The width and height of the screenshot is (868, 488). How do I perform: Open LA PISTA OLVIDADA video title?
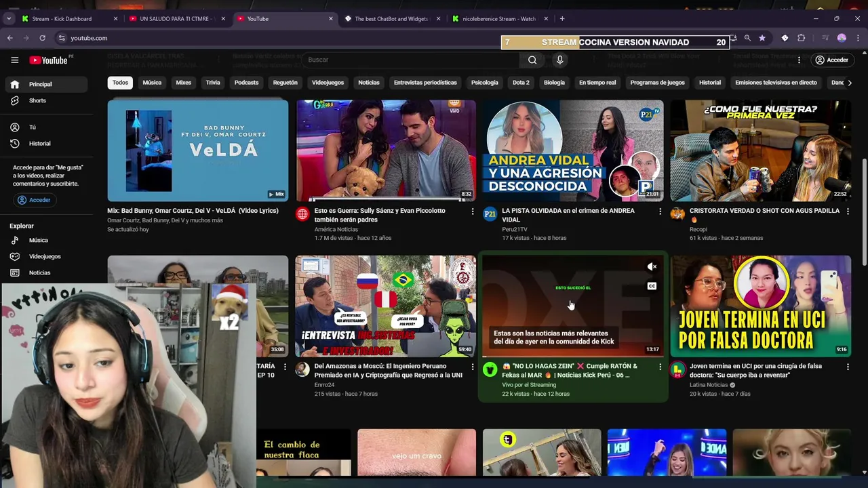(568, 215)
